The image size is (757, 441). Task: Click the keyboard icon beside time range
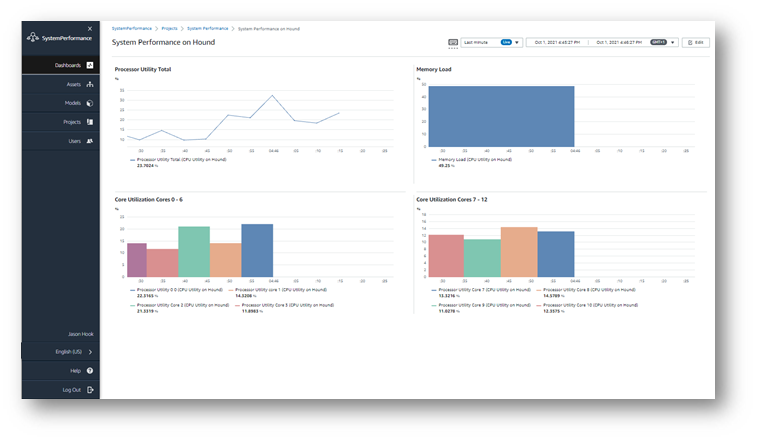(453, 43)
